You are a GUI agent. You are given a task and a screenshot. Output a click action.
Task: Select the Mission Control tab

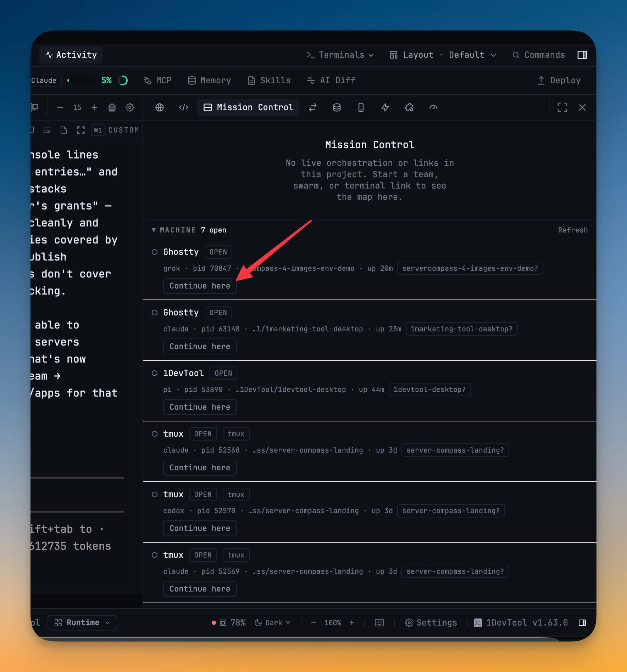(248, 107)
